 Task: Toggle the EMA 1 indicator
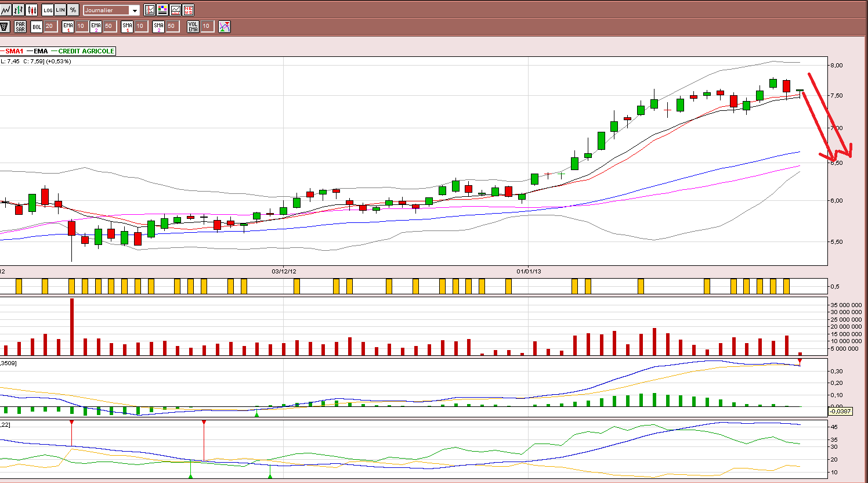click(x=68, y=27)
